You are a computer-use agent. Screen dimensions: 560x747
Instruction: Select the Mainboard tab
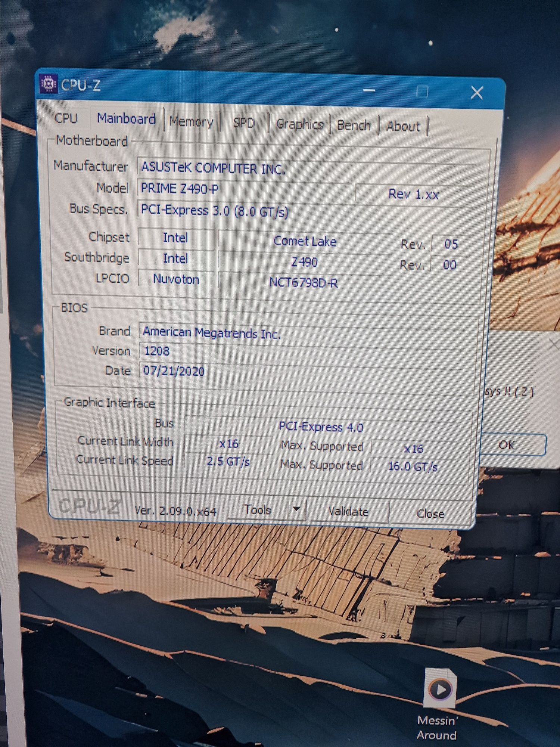[126, 119]
